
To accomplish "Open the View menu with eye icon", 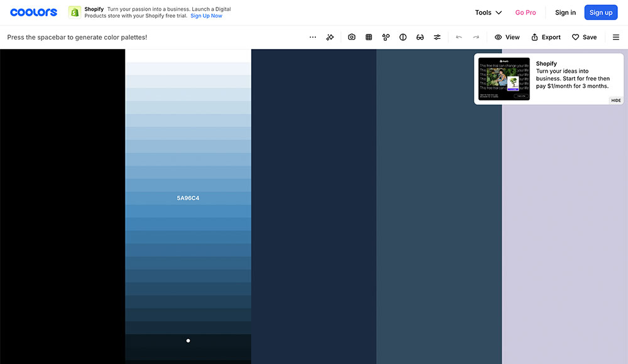I will (507, 37).
